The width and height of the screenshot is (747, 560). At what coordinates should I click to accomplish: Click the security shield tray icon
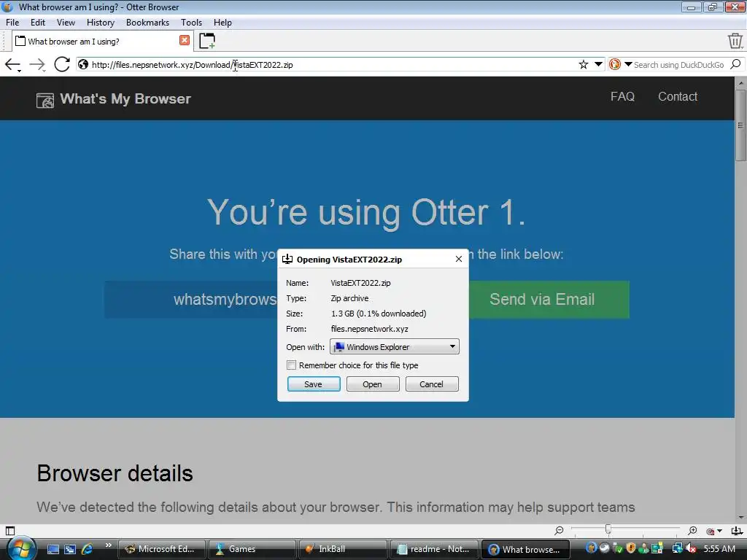631,548
